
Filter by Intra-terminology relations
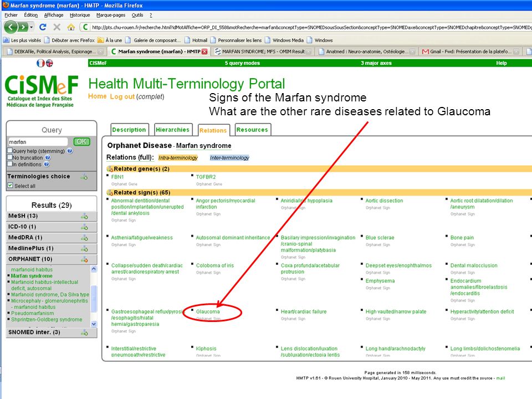click(178, 158)
